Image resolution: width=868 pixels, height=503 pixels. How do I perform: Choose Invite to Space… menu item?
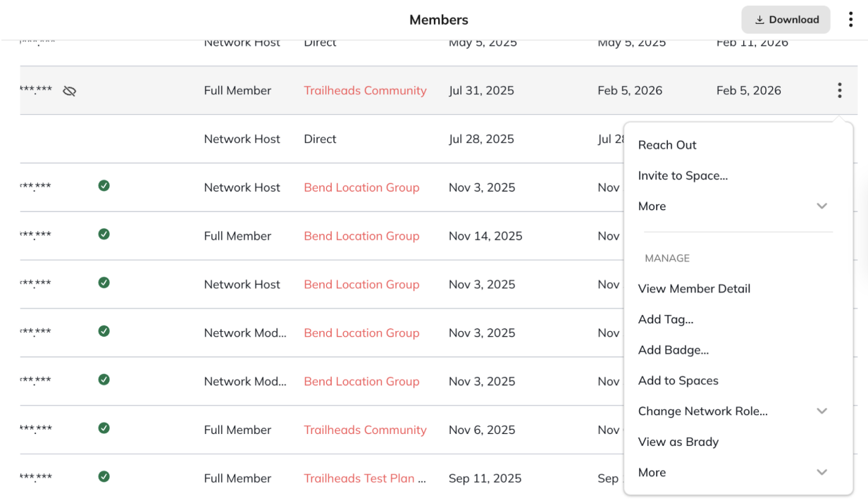683,175
